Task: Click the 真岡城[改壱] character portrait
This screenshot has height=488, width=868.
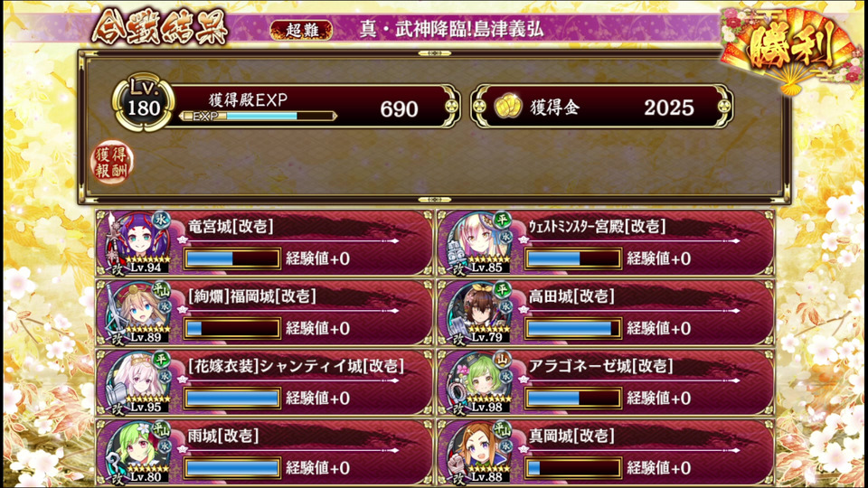Action: pyautogui.click(x=479, y=452)
